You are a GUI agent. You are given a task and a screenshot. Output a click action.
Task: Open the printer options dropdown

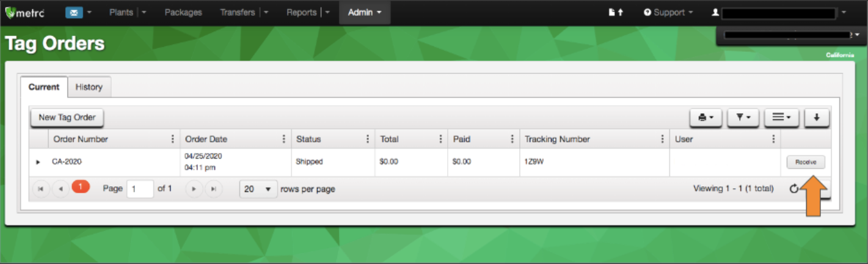[706, 117]
